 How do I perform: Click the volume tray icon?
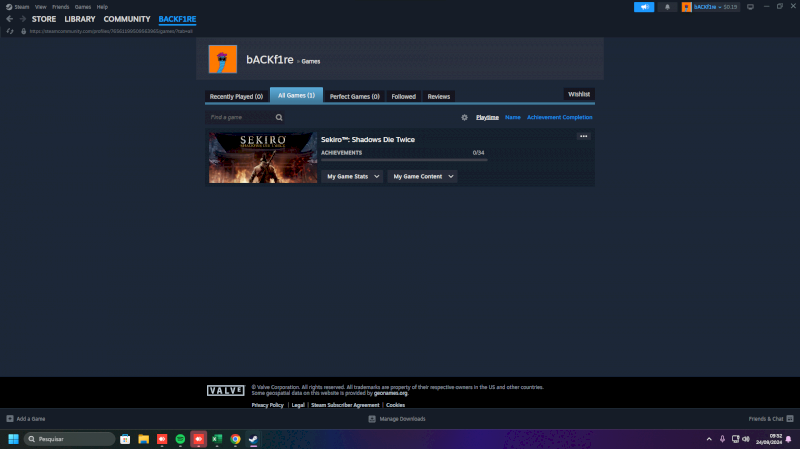[x=746, y=439]
